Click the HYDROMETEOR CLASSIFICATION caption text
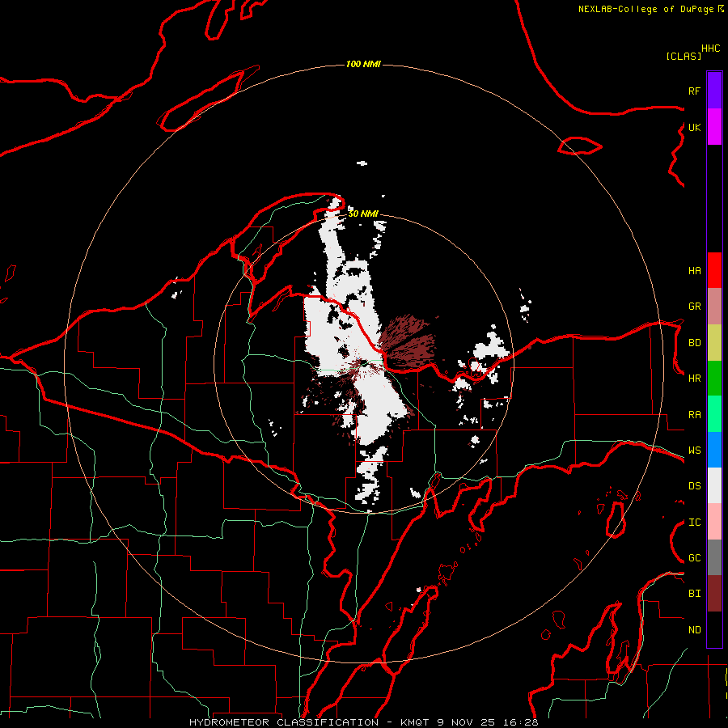Image resolution: width=728 pixels, height=728 pixels. [x=284, y=722]
